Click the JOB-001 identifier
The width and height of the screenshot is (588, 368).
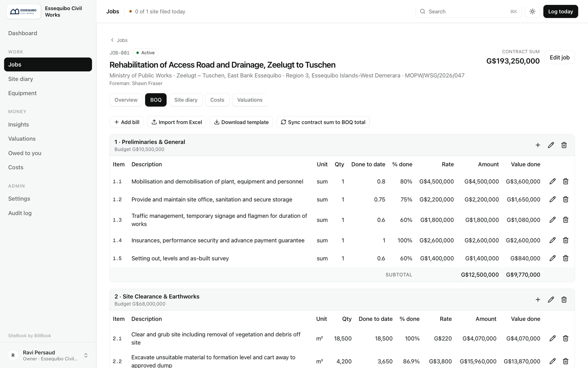pyautogui.click(x=119, y=53)
